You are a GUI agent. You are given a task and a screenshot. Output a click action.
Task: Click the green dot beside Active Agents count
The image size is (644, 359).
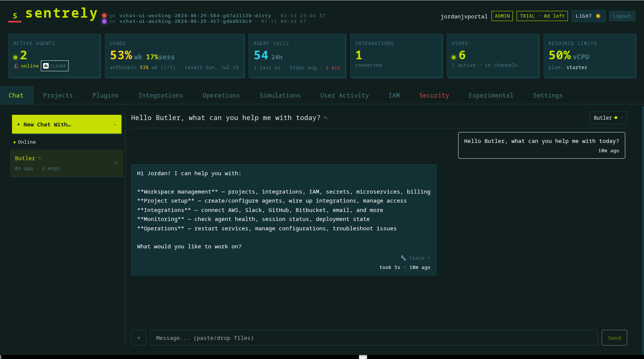coord(15,57)
